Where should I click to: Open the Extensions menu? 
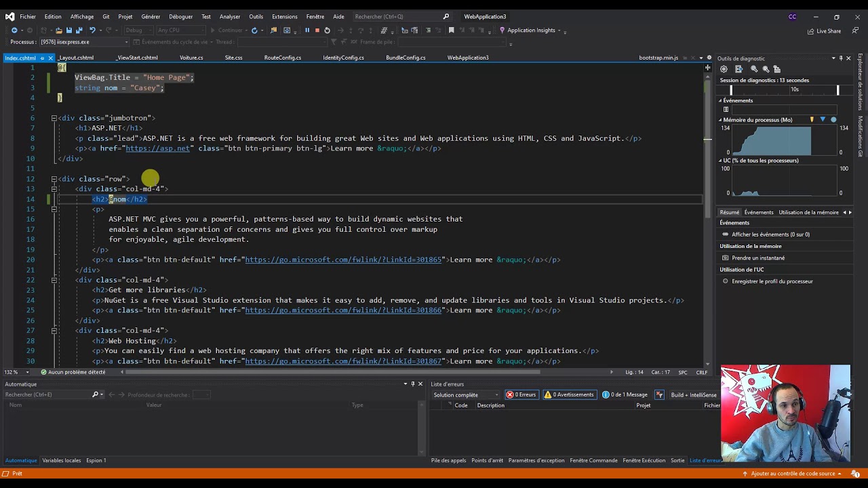tap(285, 16)
